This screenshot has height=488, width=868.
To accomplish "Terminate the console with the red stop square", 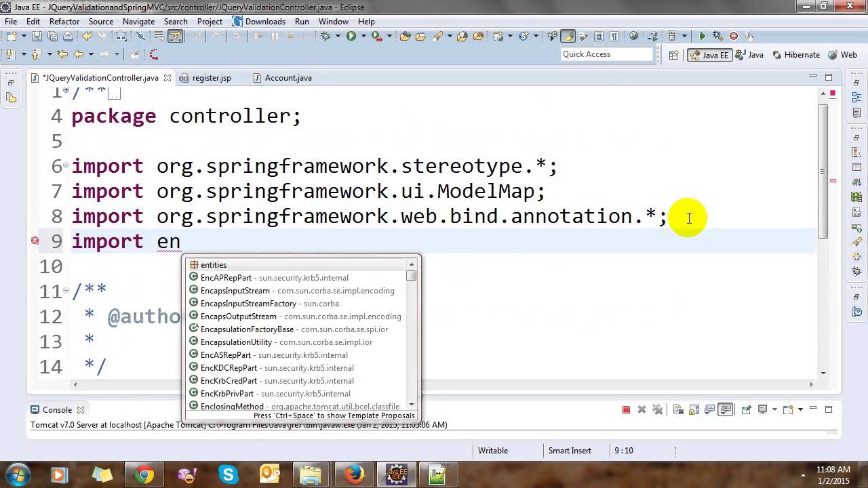I will coord(626,409).
